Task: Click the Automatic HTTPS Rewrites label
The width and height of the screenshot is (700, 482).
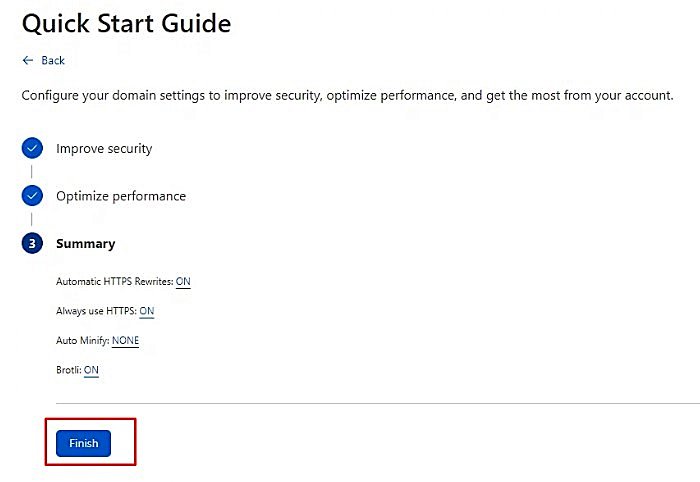Action: [115, 282]
